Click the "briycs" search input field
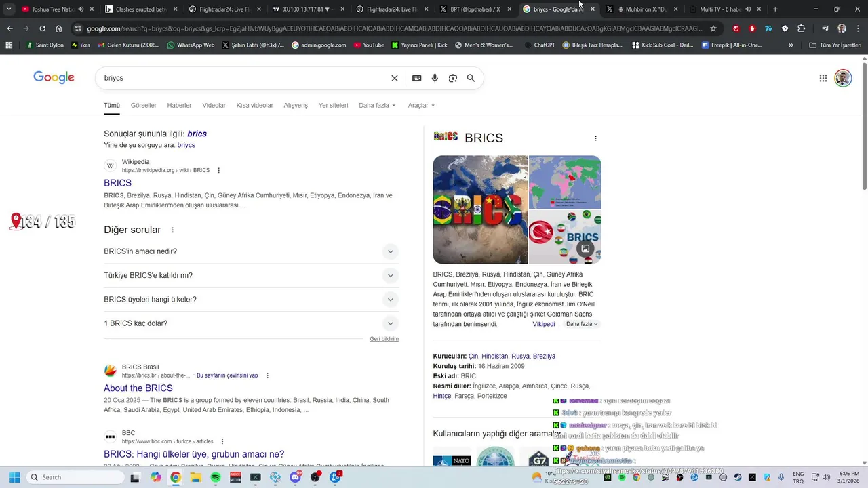The image size is (868, 488). [244, 78]
